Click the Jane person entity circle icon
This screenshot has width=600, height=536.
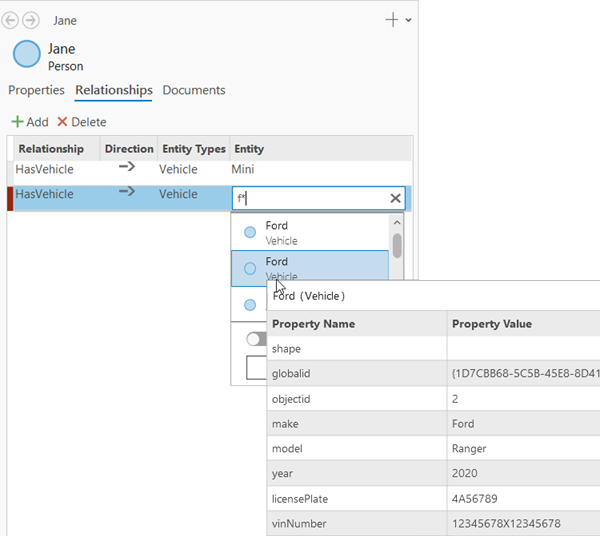[x=27, y=55]
